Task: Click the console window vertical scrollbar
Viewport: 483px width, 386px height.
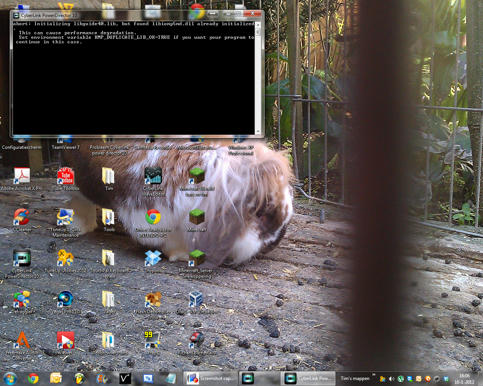Action: [x=258, y=79]
